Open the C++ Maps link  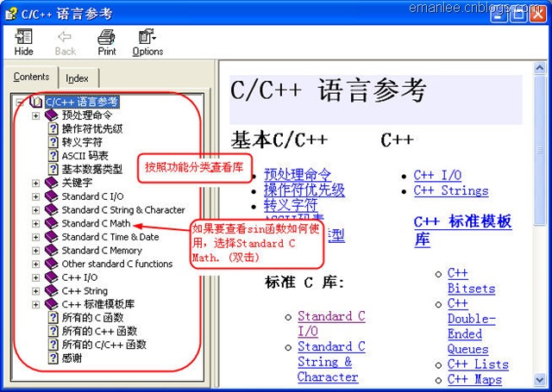pyautogui.click(x=474, y=379)
